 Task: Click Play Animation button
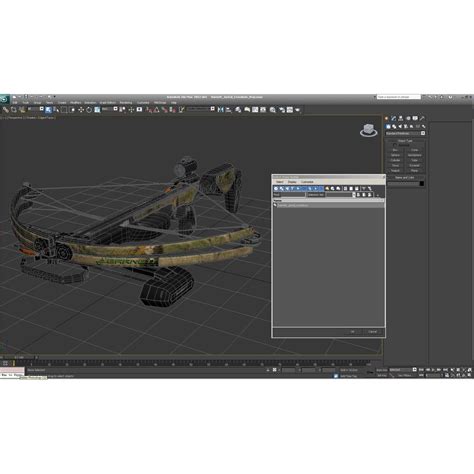click(433, 370)
